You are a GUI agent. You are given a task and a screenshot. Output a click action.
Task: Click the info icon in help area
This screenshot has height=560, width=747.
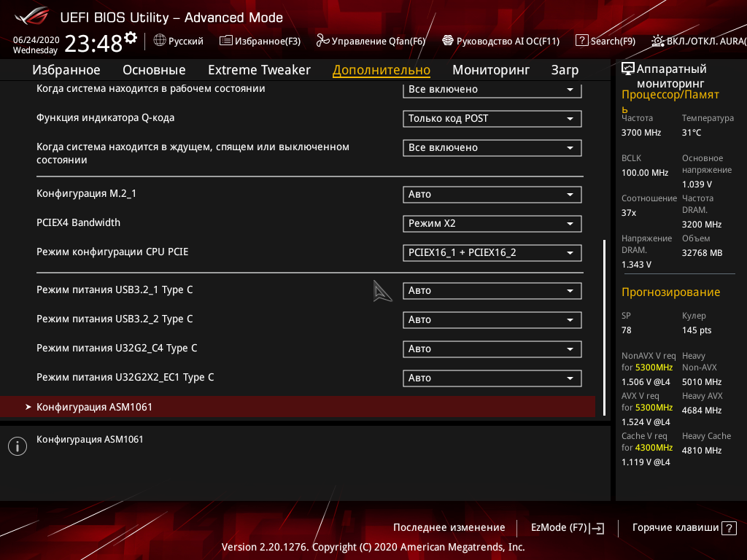point(18,446)
